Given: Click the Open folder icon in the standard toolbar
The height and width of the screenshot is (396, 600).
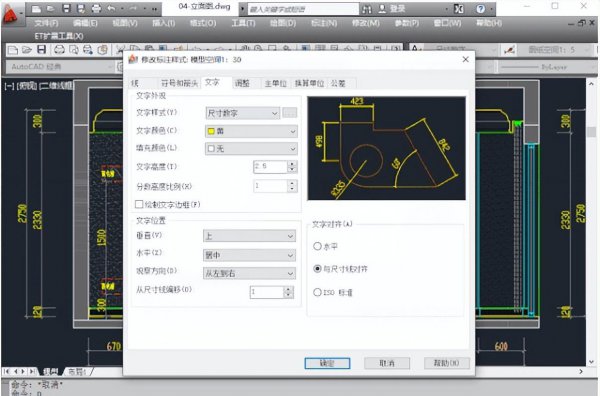Looking at the screenshot, I should tap(26, 49).
